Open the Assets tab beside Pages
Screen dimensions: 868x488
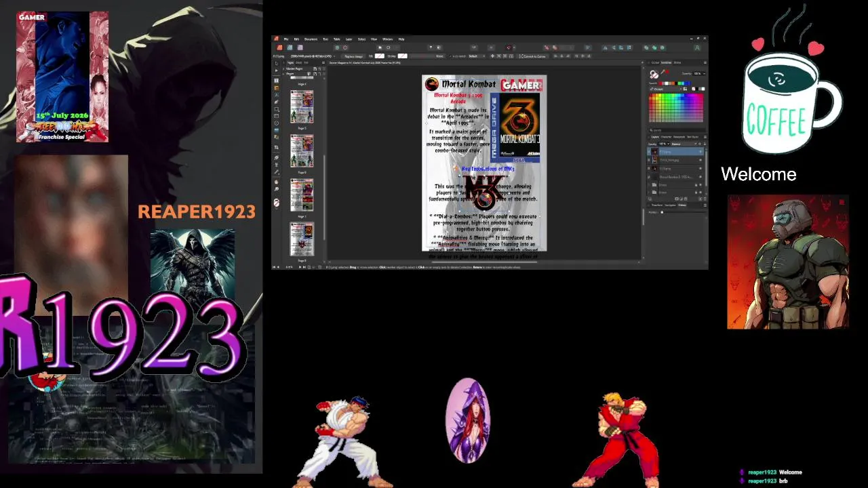[x=299, y=62]
